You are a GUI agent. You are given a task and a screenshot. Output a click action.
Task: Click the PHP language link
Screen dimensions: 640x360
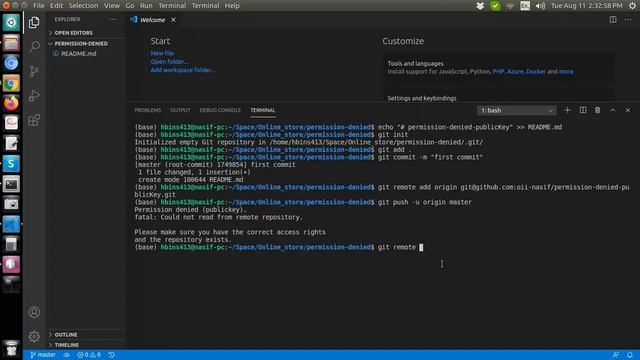coord(498,71)
